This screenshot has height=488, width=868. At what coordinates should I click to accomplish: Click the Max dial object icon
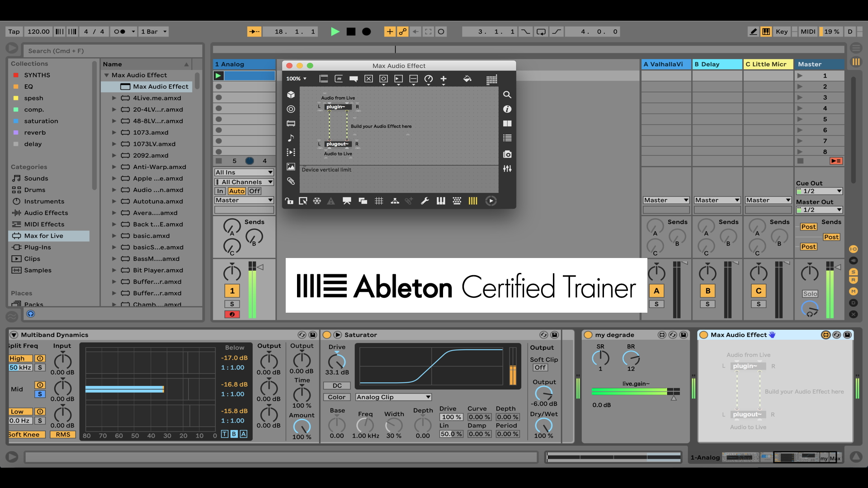tap(429, 79)
